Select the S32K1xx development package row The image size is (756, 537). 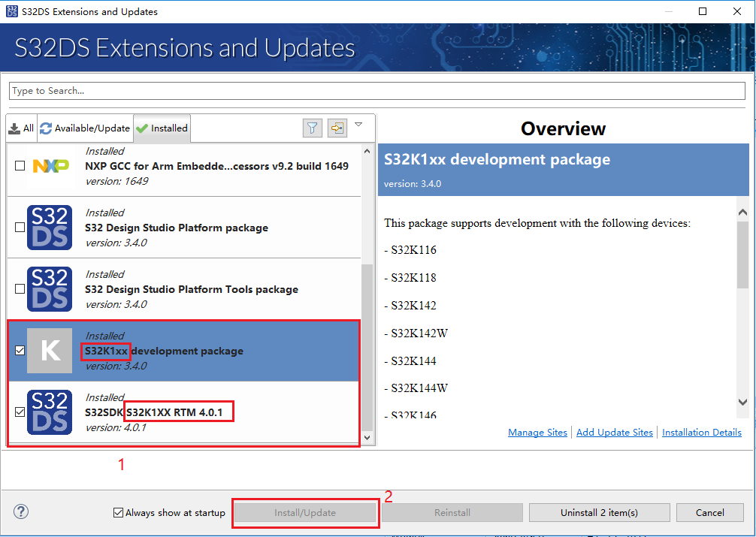click(x=183, y=351)
